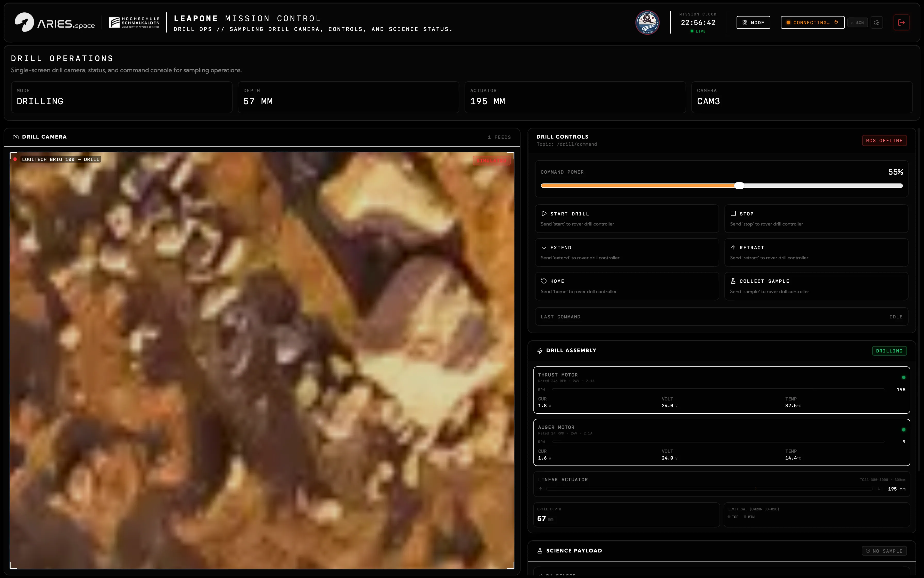Click the Depth 57 MM stat card
This screenshot has height=578, width=924.
348,97
